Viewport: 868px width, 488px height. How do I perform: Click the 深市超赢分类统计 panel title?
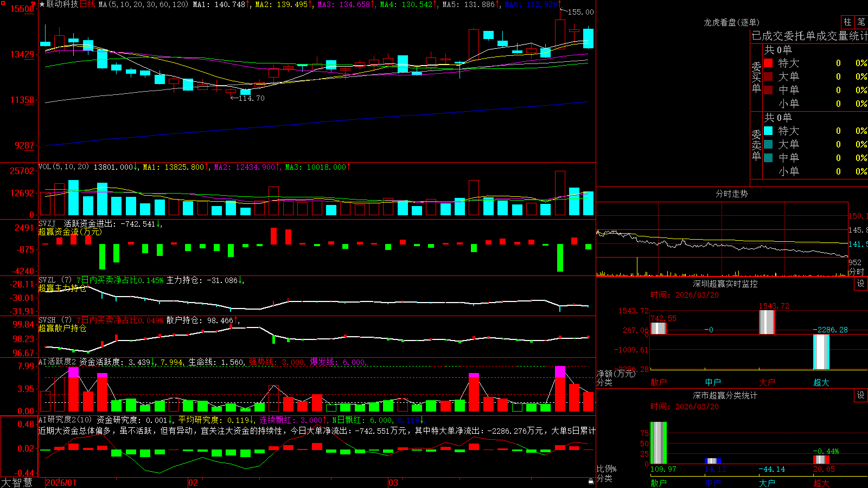click(725, 395)
